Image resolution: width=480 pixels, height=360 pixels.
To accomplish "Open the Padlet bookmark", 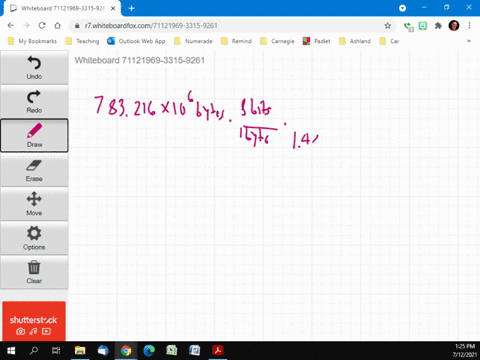I will point(316,41).
